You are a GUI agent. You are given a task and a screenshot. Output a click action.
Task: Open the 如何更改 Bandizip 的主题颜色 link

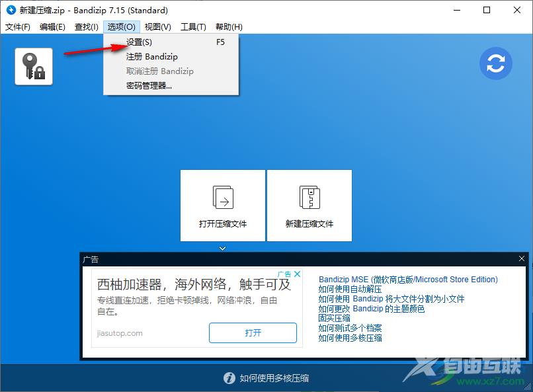tap(371, 309)
